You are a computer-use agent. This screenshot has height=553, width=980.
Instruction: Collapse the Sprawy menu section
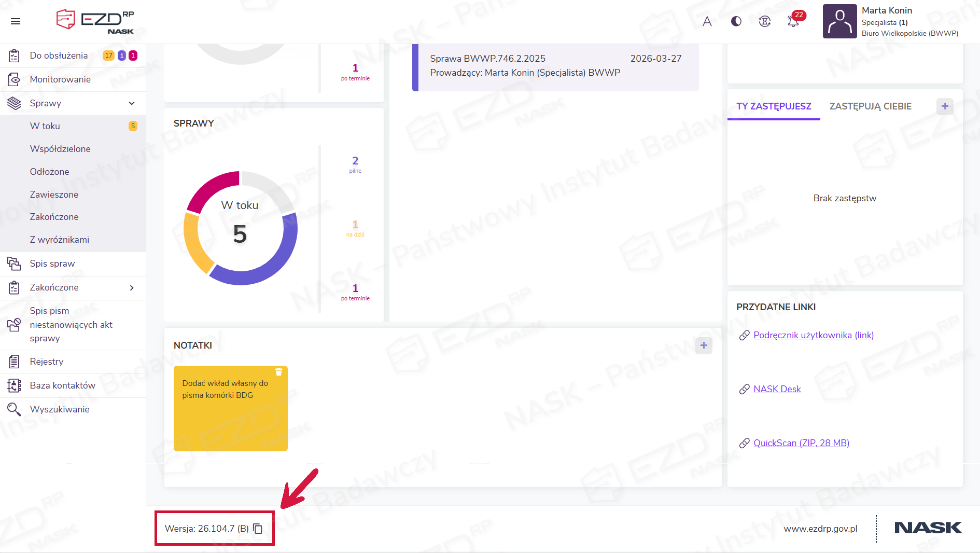pos(132,103)
